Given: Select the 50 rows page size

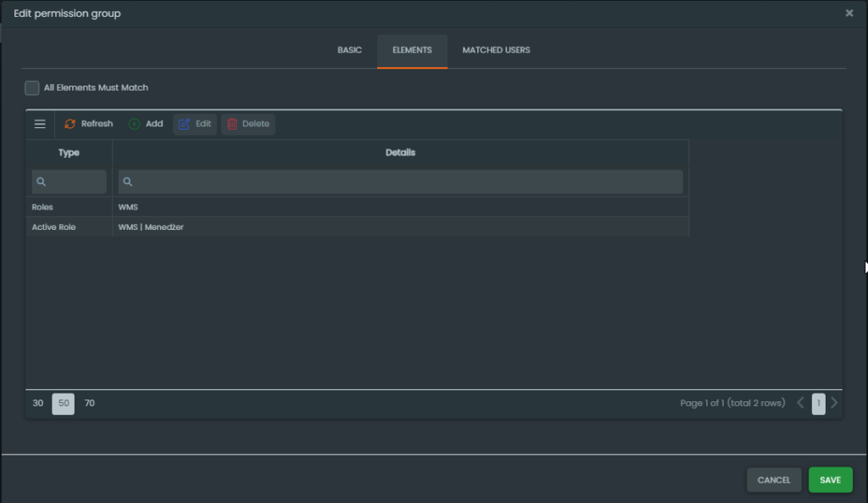Looking at the screenshot, I should pos(64,404).
